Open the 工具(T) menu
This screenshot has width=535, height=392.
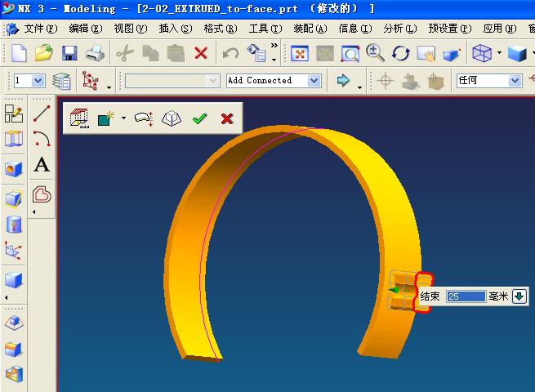tap(265, 29)
